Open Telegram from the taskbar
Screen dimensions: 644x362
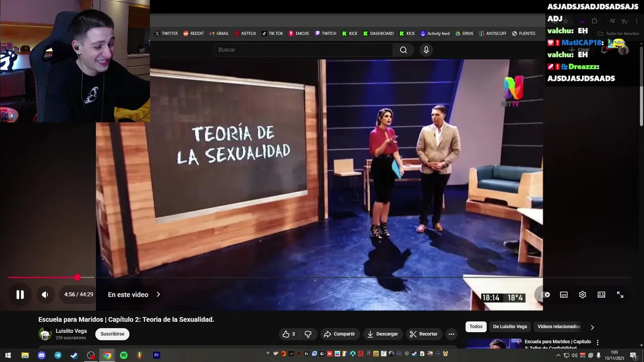(x=58, y=355)
